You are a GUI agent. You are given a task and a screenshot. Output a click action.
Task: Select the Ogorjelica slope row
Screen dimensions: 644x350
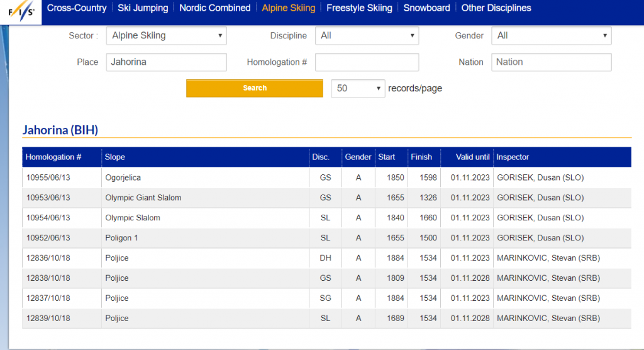click(123, 178)
